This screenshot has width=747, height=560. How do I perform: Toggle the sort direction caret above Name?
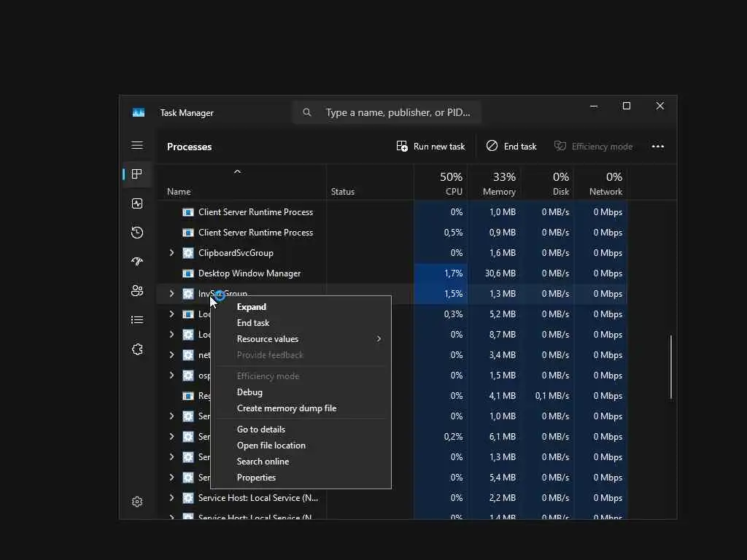click(237, 171)
